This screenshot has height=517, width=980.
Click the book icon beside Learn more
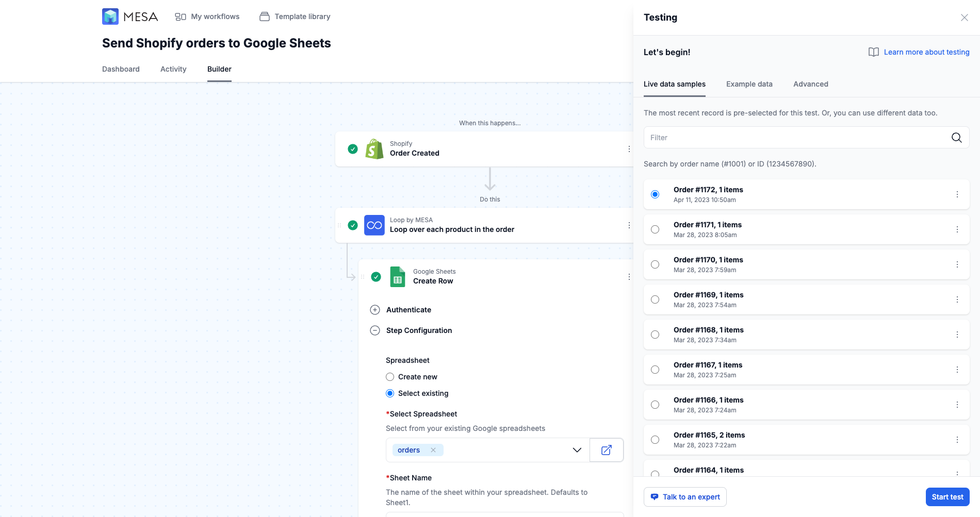874,52
